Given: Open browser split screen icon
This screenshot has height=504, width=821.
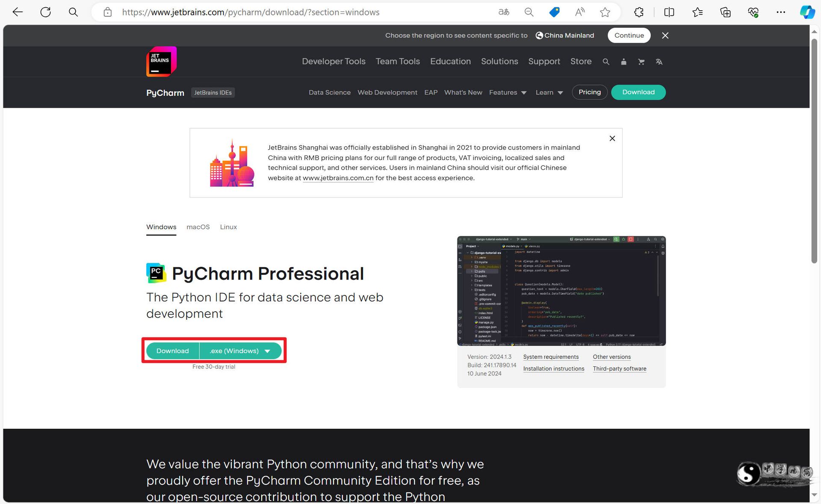Looking at the screenshot, I should click(669, 12).
